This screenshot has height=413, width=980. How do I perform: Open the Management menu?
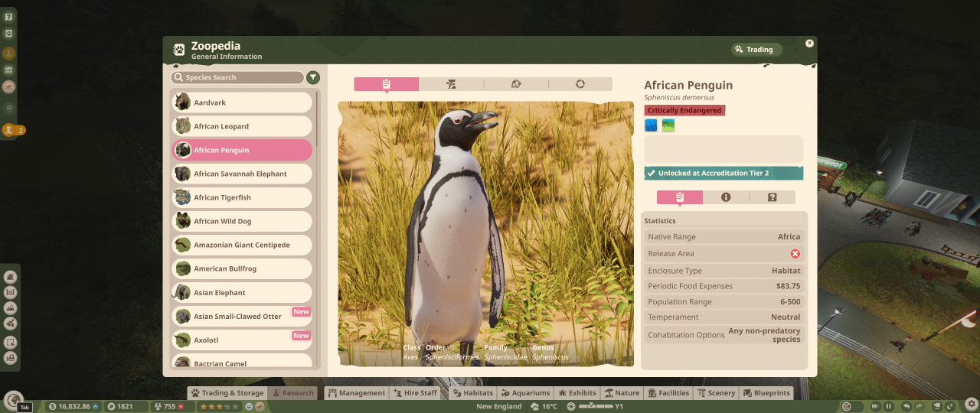(x=356, y=393)
